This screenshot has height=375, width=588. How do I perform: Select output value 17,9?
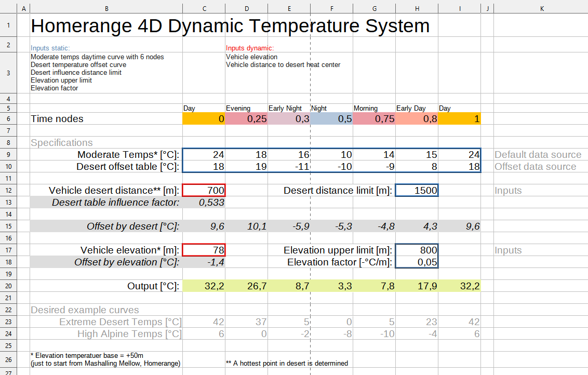coord(417,286)
